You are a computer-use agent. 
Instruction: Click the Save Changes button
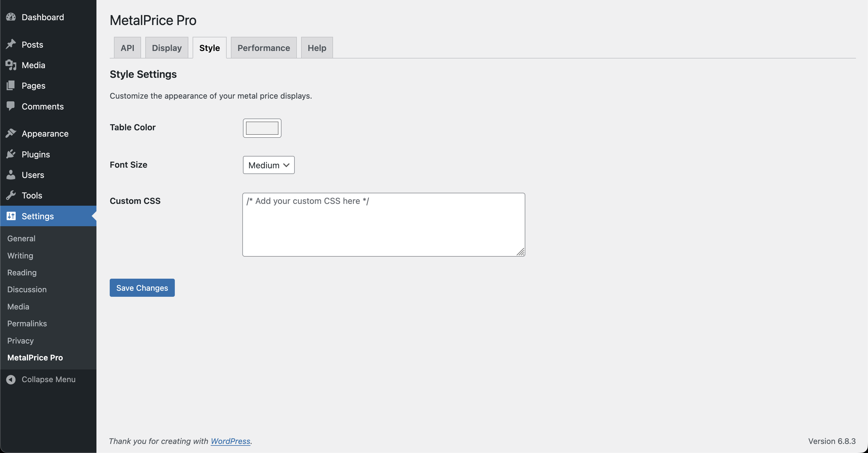(142, 288)
